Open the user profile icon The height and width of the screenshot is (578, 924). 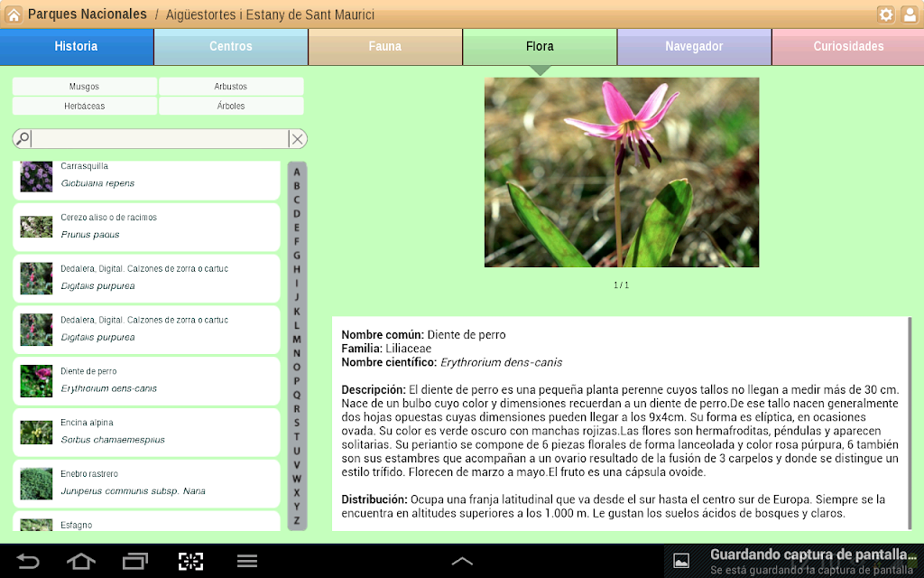pos(910,14)
